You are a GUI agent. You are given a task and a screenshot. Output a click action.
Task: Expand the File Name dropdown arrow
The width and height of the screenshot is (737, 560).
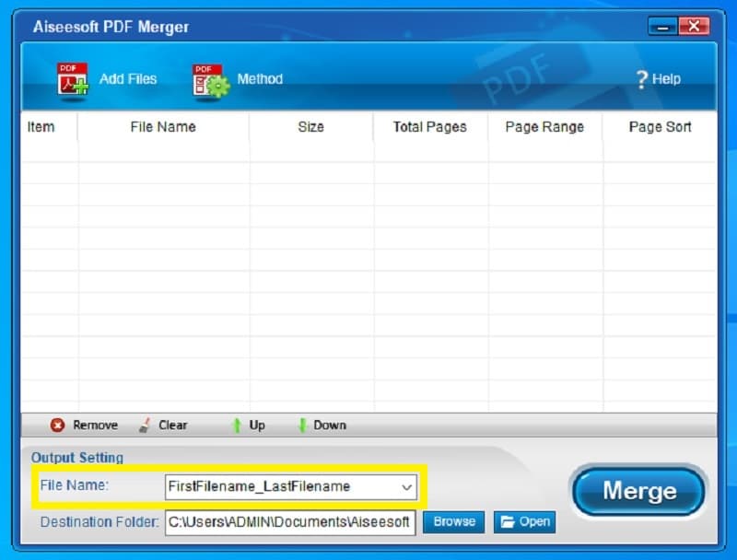pyautogui.click(x=406, y=487)
